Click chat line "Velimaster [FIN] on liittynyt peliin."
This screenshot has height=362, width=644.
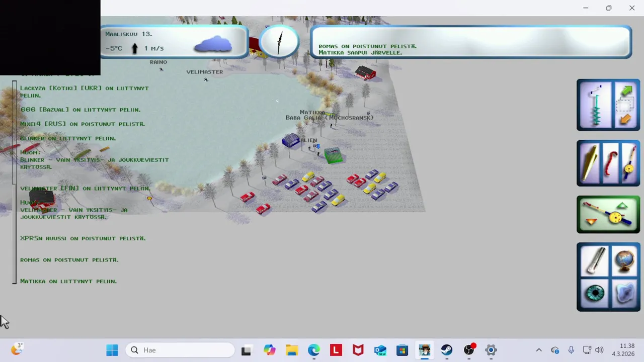tap(86, 189)
